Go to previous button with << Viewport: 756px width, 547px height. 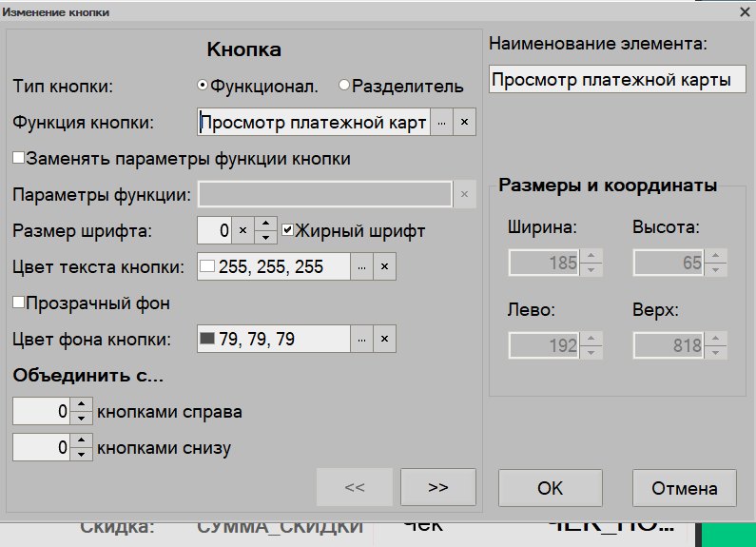[355, 487]
